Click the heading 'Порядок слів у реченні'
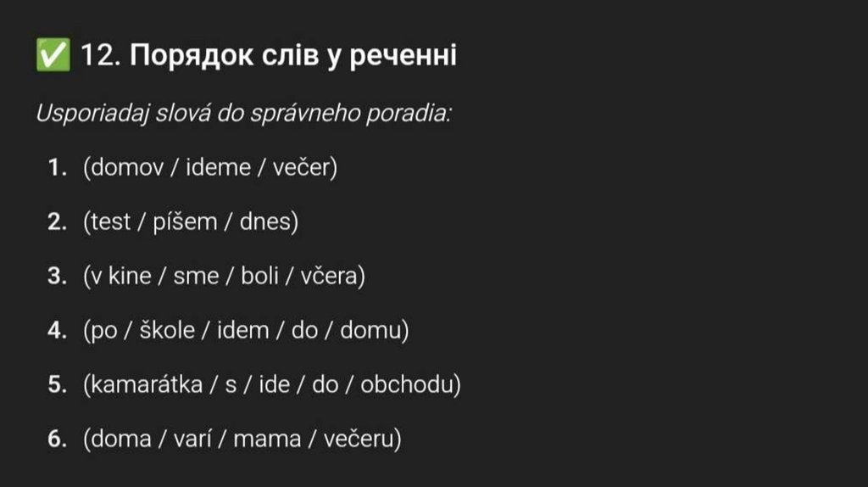Viewport: 868px width, 487px height. (294, 56)
